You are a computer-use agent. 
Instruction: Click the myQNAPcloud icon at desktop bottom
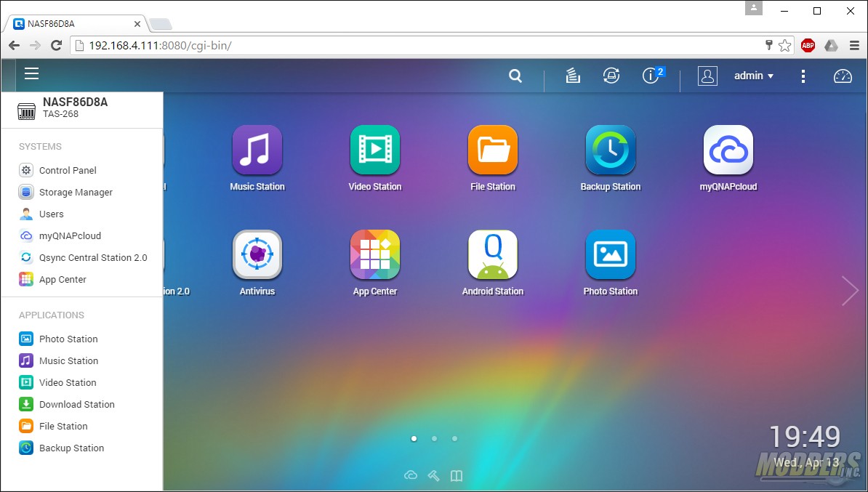coord(411,475)
